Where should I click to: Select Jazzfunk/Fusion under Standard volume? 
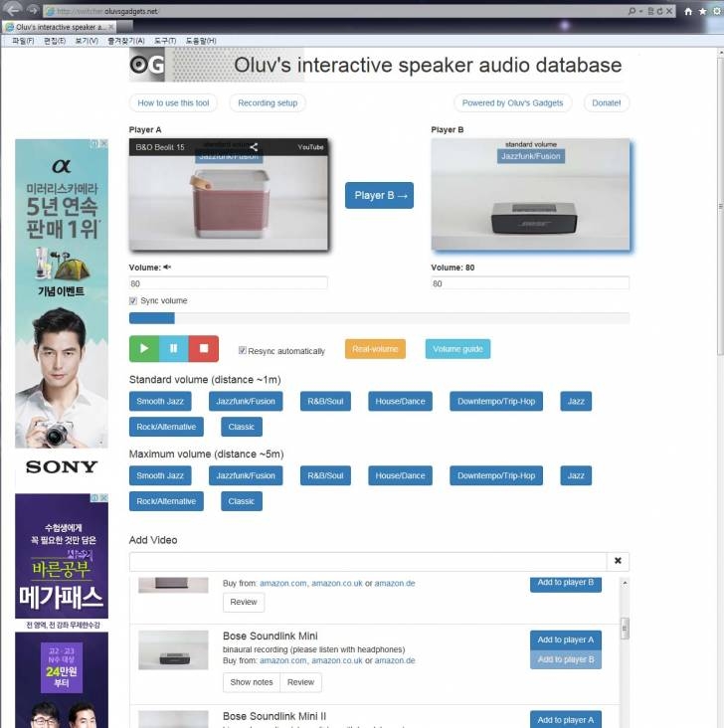pyautogui.click(x=246, y=401)
